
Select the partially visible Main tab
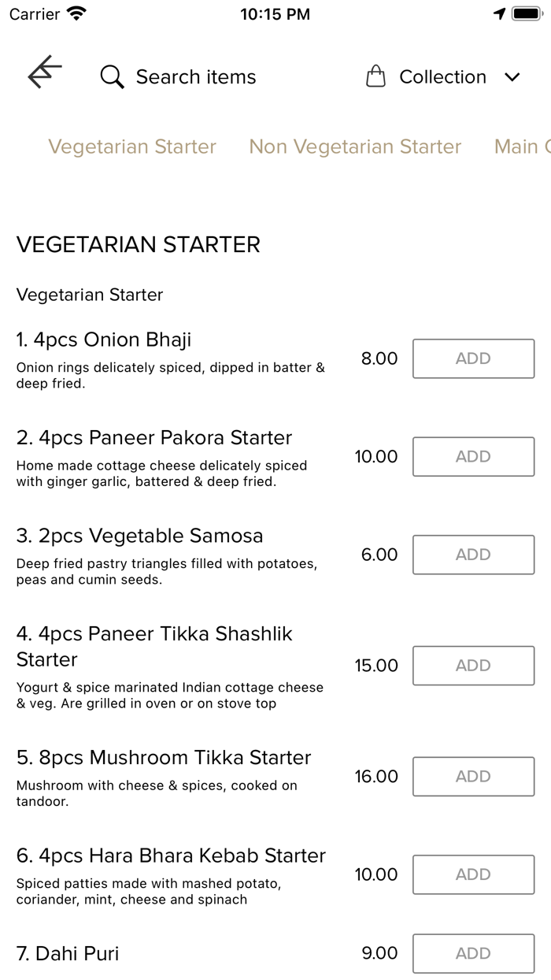520,147
